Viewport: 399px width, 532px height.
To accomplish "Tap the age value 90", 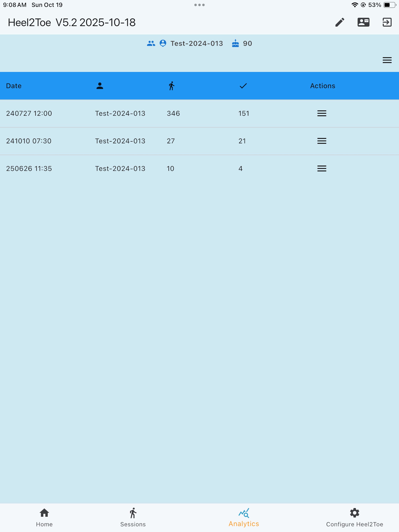I will click(x=247, y=44).
